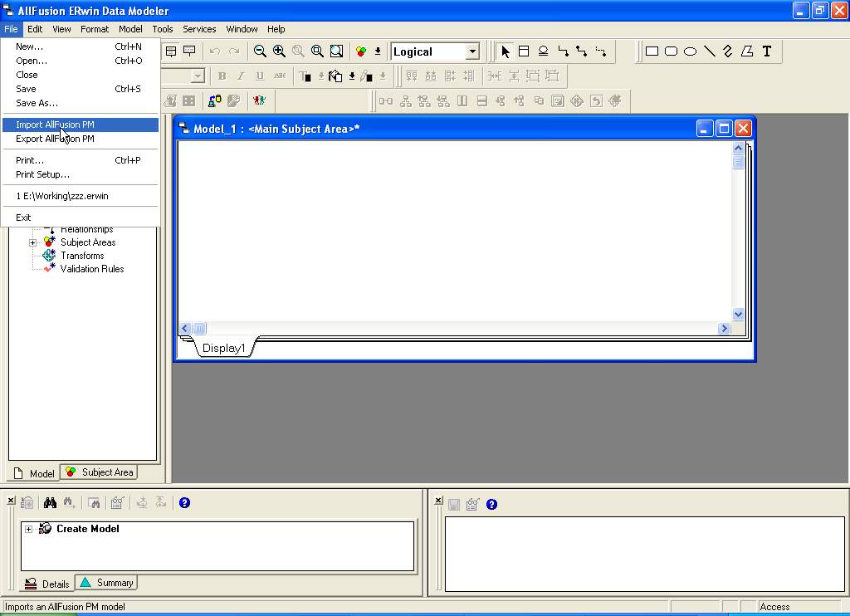Choose Print Setup... from File menu
The width and height of the screenshot is (850, 616).
tap(81, 174)
